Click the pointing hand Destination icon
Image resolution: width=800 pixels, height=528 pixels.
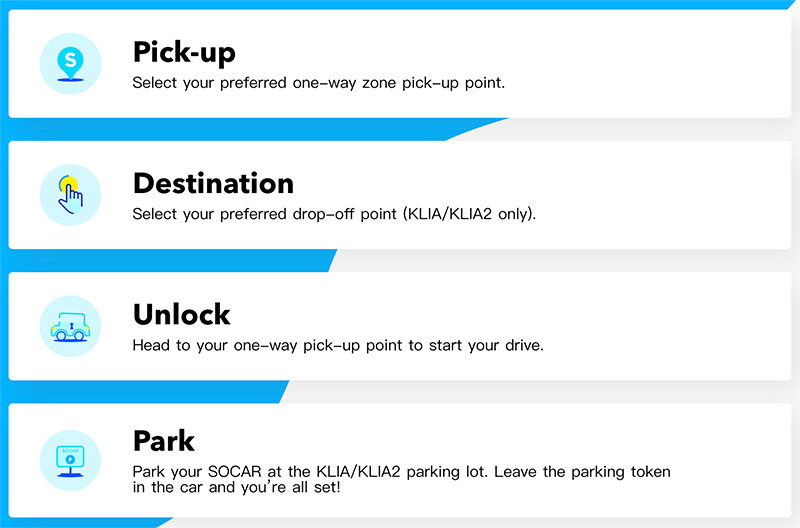click(70, 195)
